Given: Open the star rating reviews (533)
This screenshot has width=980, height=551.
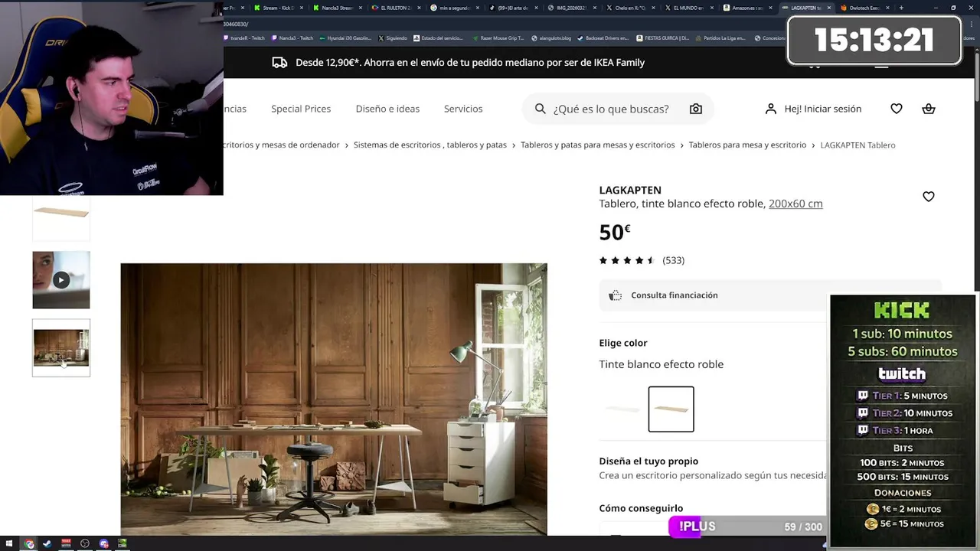Looking at the screenshot, I should (x=642, y=260).
